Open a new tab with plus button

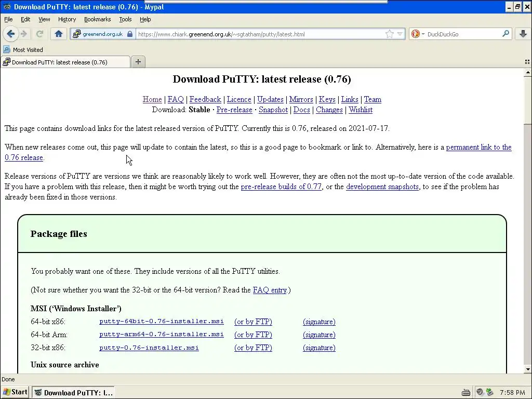tap(138, 62)
